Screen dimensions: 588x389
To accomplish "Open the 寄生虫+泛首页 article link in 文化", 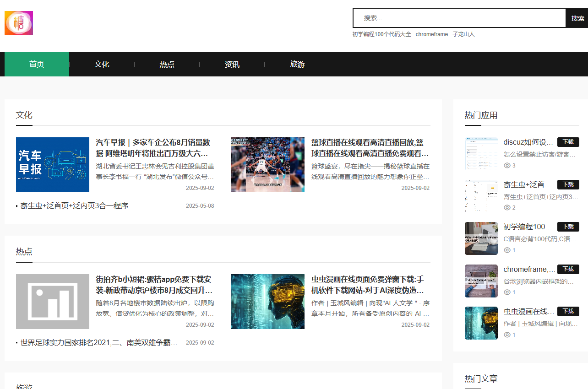I will pyautogui.click(x=74, y=206).
